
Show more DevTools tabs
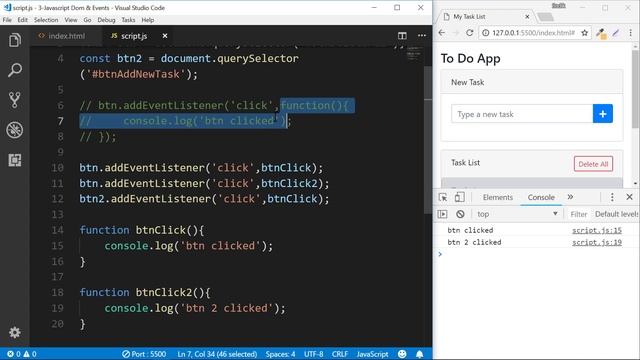click(x=570, y=197)
